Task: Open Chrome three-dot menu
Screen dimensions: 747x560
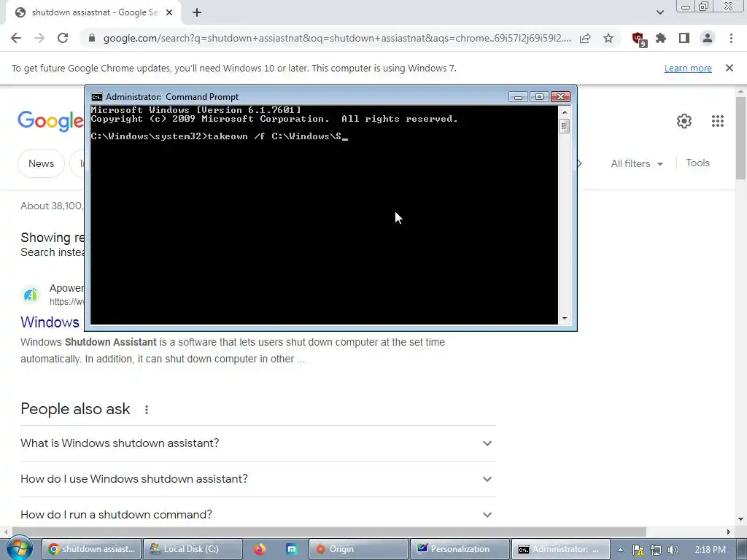Action: (731, 38)
